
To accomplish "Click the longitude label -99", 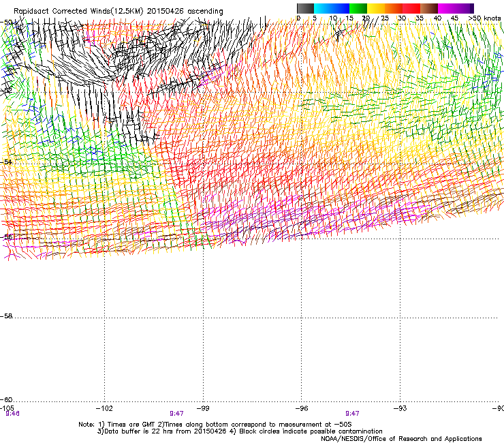I will click(203, 408).
